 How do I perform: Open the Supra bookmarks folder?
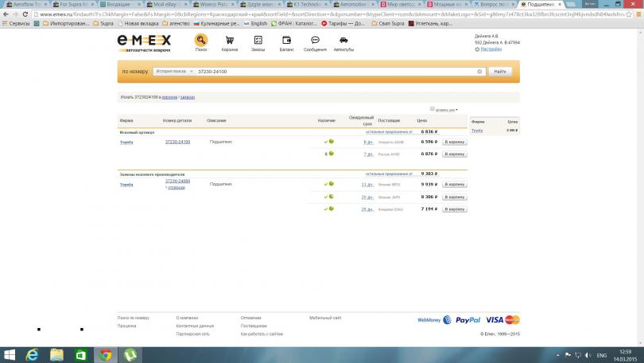click(x=103, y=24)
